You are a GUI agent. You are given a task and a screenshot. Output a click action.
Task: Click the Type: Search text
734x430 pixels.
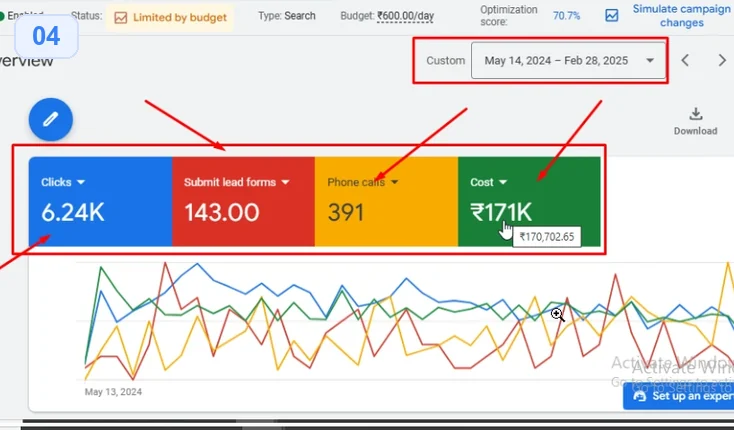(286, 16)
